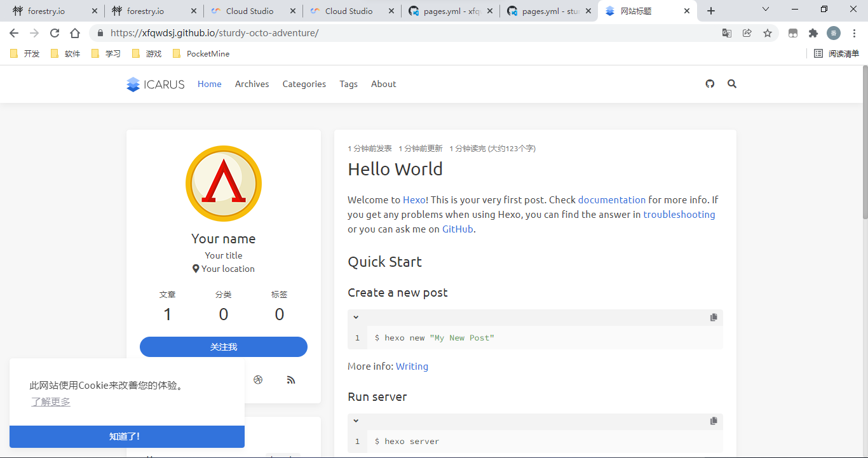Click the profile avatar image
Viewport: 868px width, 458px height.
click(x=224, y=184)
